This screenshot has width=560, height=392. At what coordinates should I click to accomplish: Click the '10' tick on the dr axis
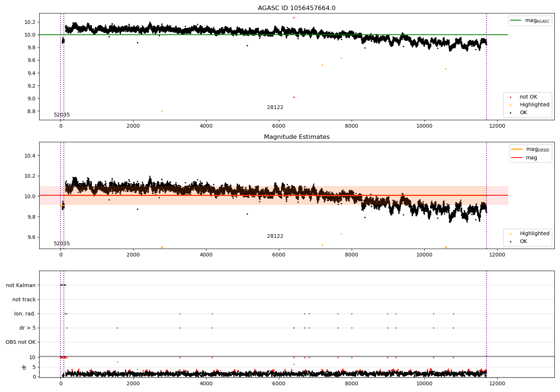[x=32, y=357]
